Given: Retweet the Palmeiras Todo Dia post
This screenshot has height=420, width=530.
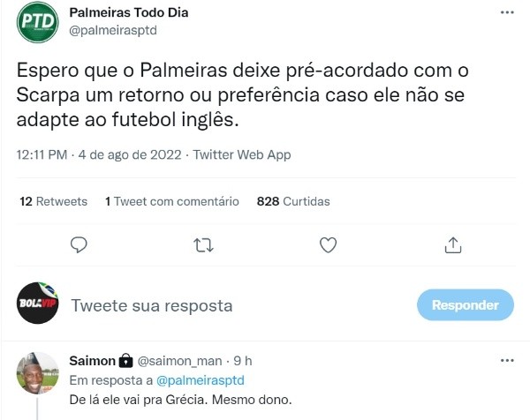Looking at the screenshot, I should [202, 244].
